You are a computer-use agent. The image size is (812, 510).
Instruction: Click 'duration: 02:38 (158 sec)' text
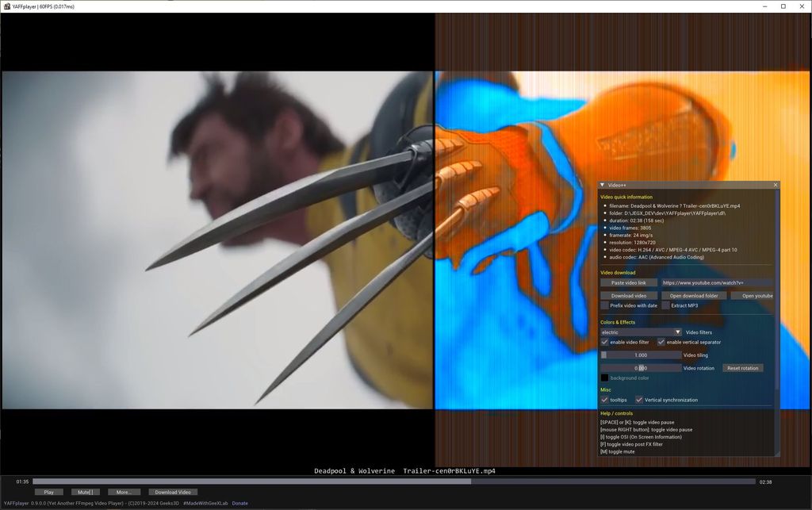[637, 220]
